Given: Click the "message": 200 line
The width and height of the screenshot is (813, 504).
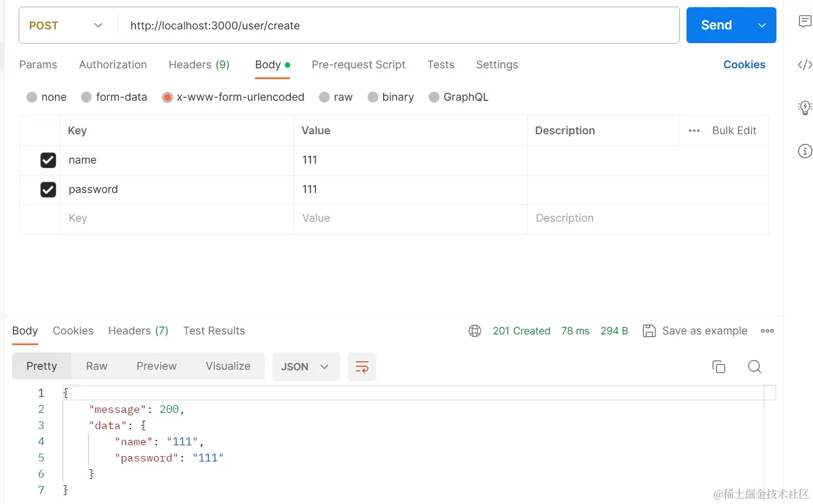Looking at the screenshot, I should (x=137, y=409).
